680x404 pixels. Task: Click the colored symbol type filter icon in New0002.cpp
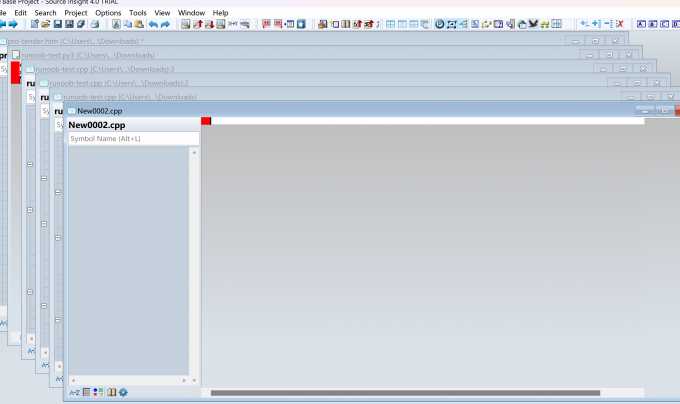click(x=98, y=392)
